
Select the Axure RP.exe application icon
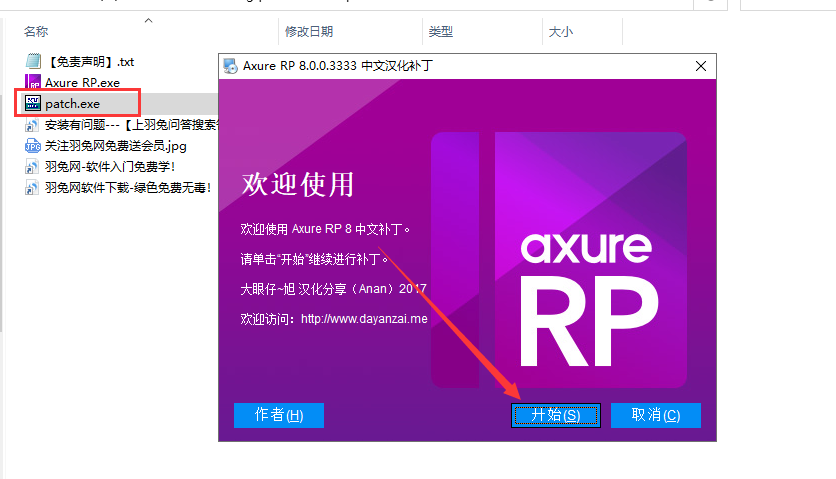coord(33,82)
